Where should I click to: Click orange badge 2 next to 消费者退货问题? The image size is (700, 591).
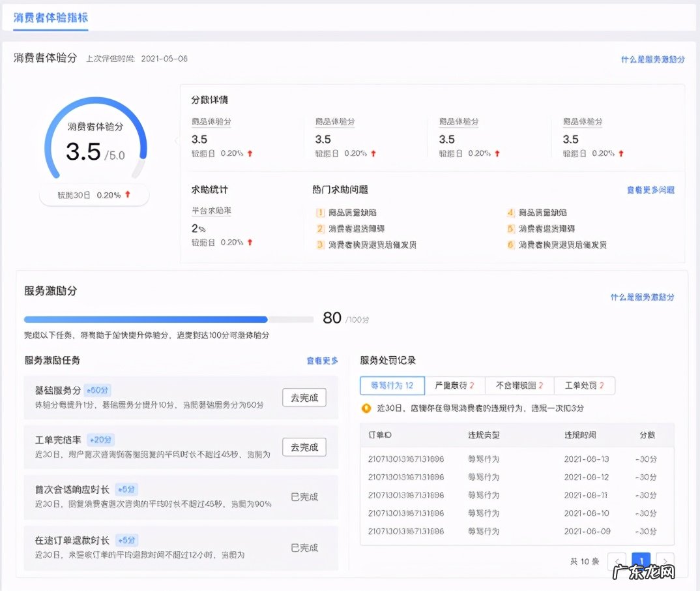[321, 230]
